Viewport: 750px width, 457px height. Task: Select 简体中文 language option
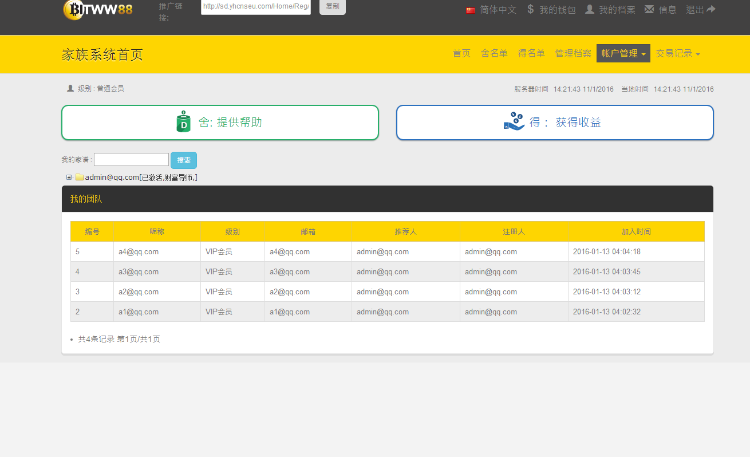click(498, 10)
